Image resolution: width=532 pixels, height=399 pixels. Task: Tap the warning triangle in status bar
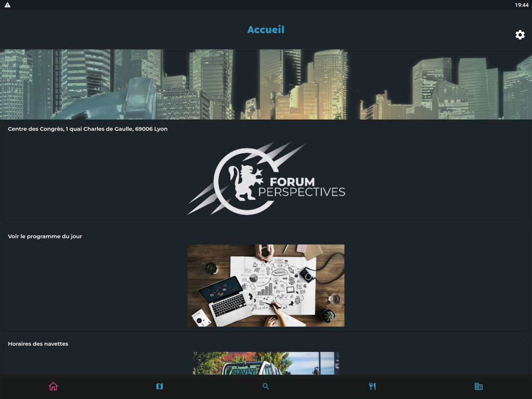point(7,5)
